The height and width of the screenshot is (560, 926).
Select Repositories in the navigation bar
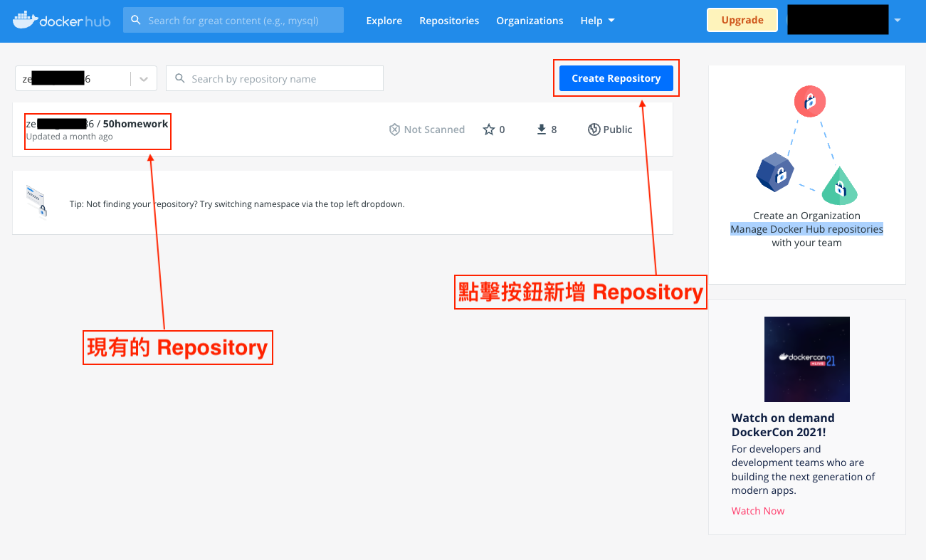point(448,21)
